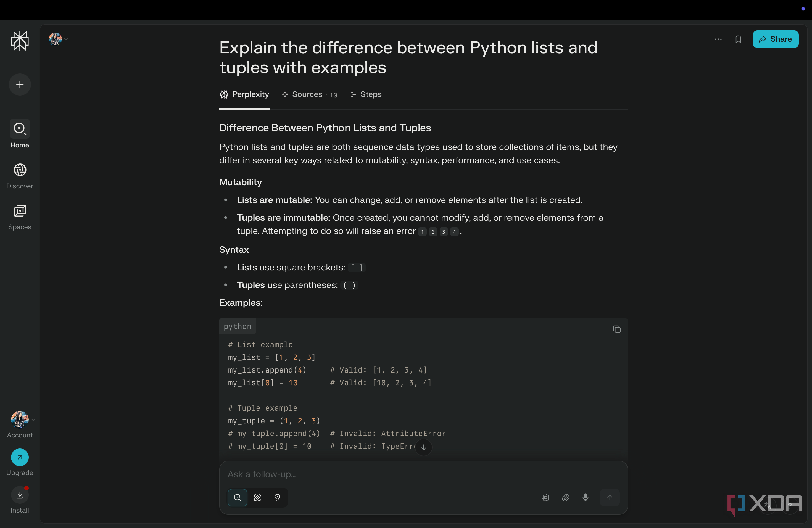Open the Spaces section
812x528 pixels.
coord(20,217)
